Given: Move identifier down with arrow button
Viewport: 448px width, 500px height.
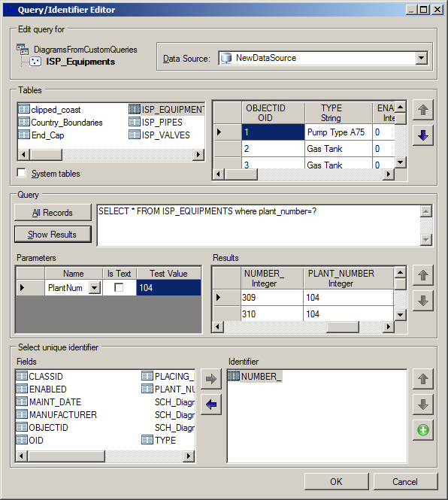Looking at the screenshot, I should point(422,405).
